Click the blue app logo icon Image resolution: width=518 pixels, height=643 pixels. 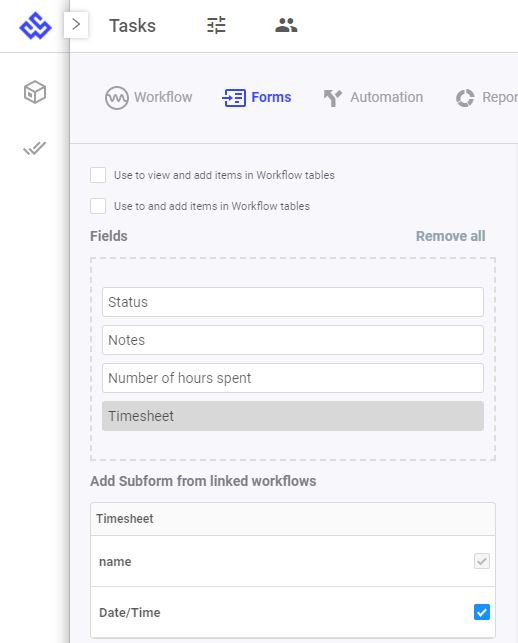tap(35, 25)
